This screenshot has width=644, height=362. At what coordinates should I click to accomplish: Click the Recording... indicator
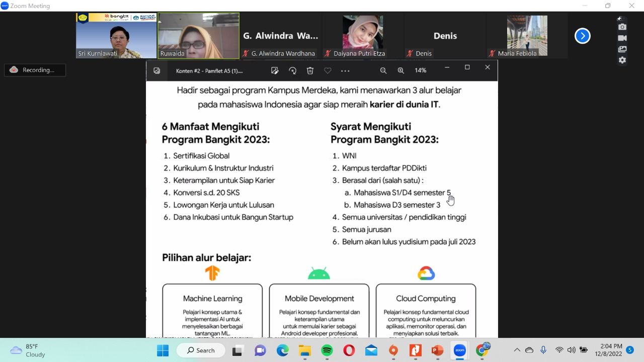tap(35, 70)
